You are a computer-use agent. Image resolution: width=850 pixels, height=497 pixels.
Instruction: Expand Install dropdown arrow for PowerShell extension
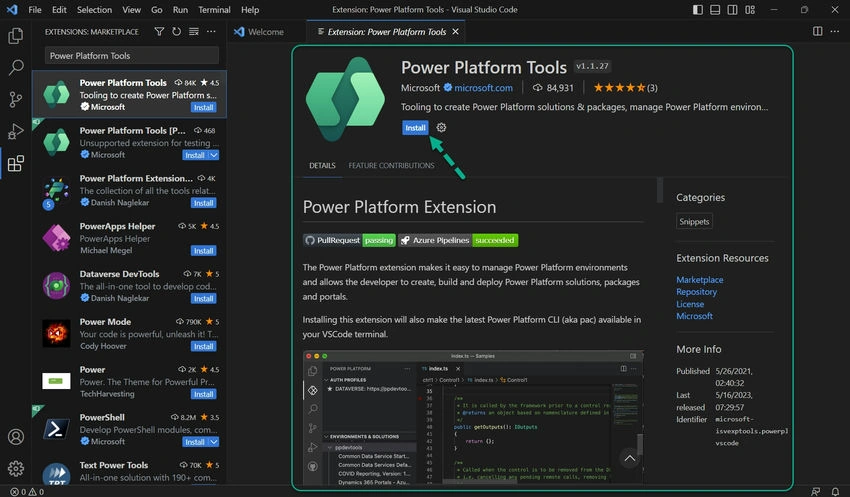214,442
